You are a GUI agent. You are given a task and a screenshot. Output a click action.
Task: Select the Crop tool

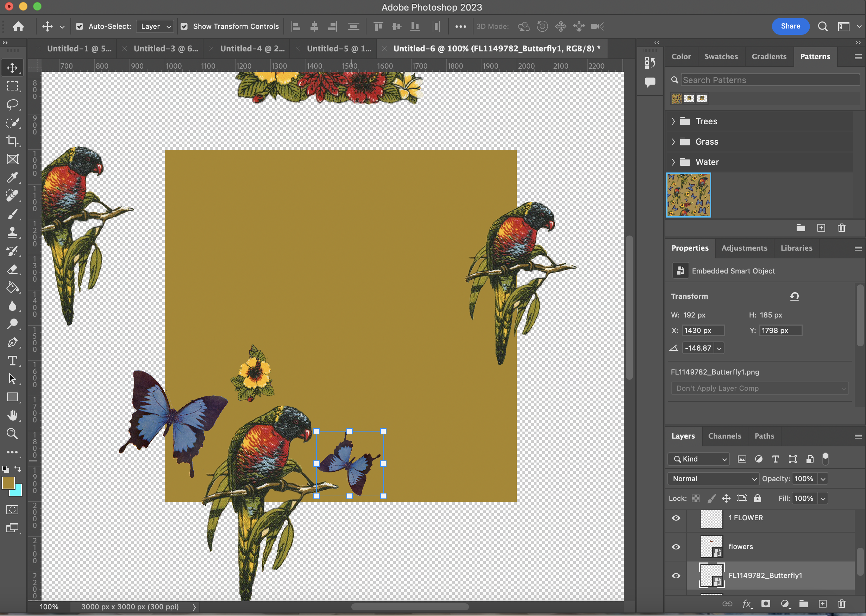[x=12, y=141]
